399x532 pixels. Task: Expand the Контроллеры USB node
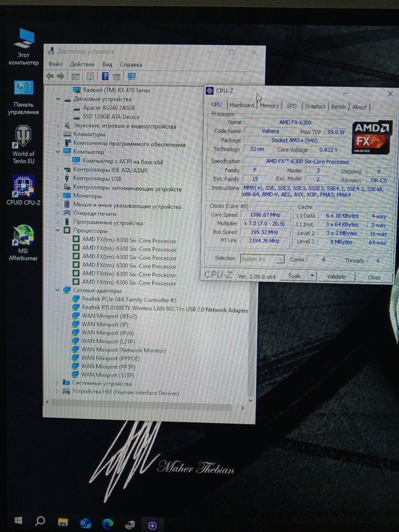tap(58, 178)
